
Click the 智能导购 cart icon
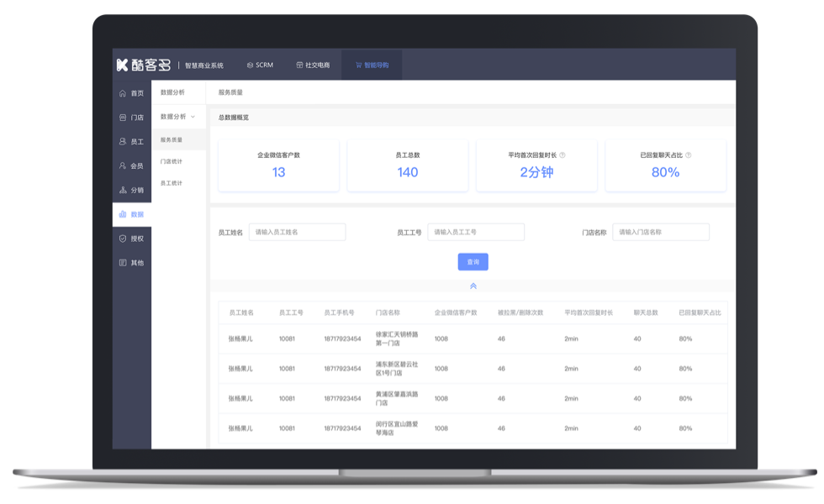click(x=358, y=66)
